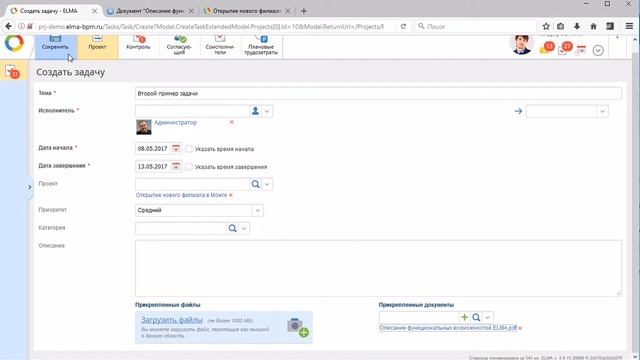Expand the Категория dropdown arrow

244,228
